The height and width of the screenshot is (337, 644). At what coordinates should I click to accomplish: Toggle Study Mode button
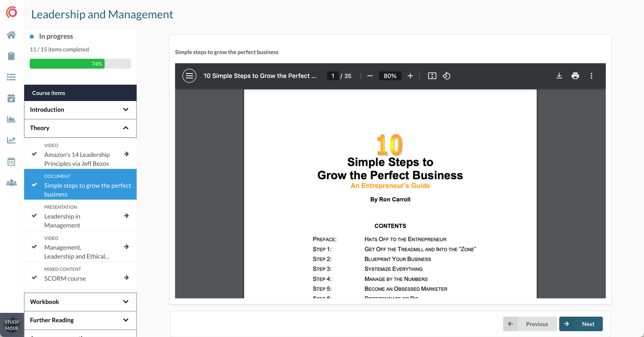click(x=12, y=325)
